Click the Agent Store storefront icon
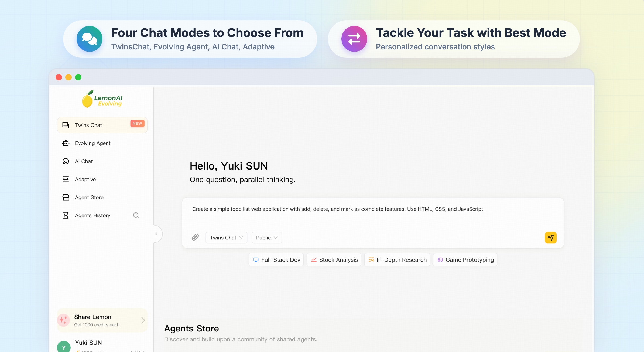The width and height of the screenshot is (644, 352). [x=66, y=197]
